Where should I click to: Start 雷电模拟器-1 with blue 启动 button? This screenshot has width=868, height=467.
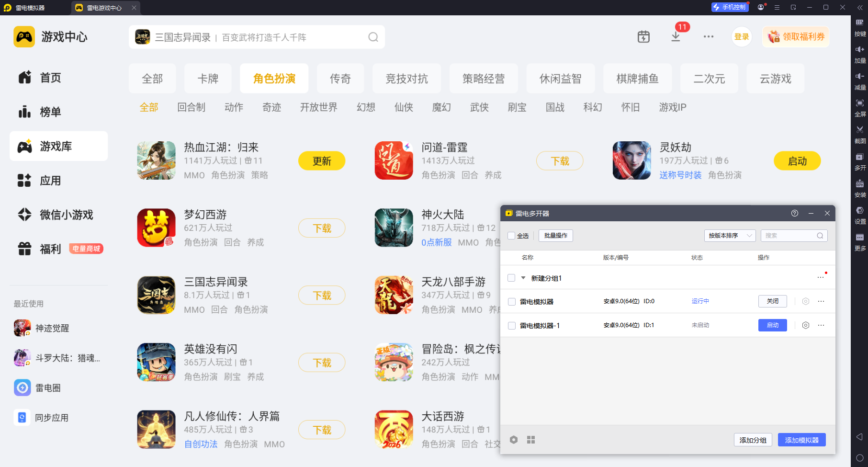click(773, 325)
